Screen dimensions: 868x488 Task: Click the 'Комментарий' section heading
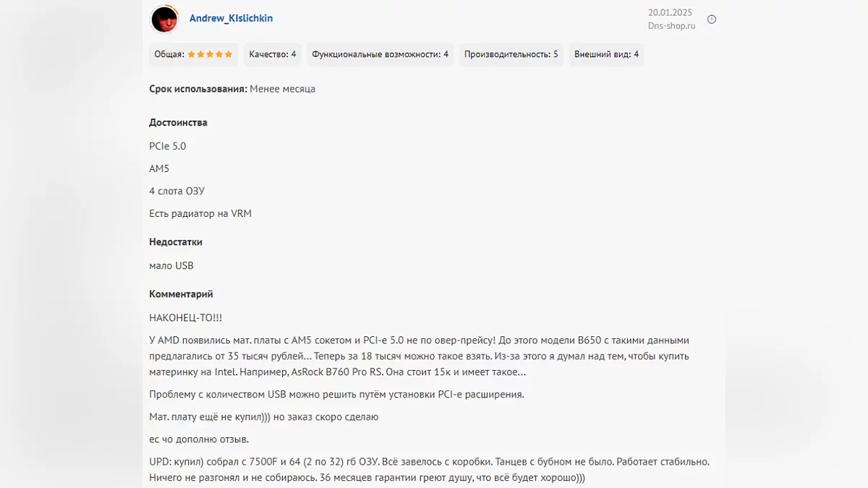click(x=181, y=294)
